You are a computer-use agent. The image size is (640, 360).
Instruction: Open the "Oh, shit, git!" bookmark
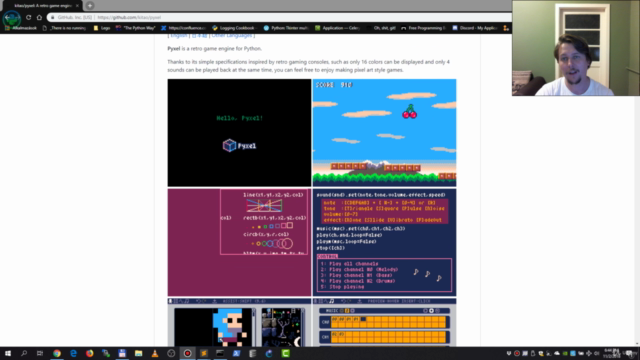(x=381, y=28)
